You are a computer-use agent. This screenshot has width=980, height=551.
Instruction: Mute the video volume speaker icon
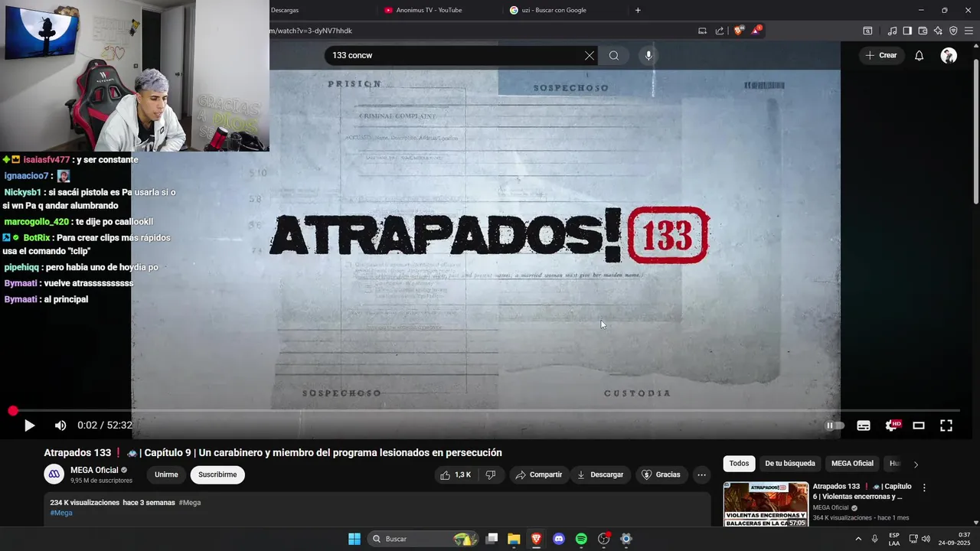[60, 425]
